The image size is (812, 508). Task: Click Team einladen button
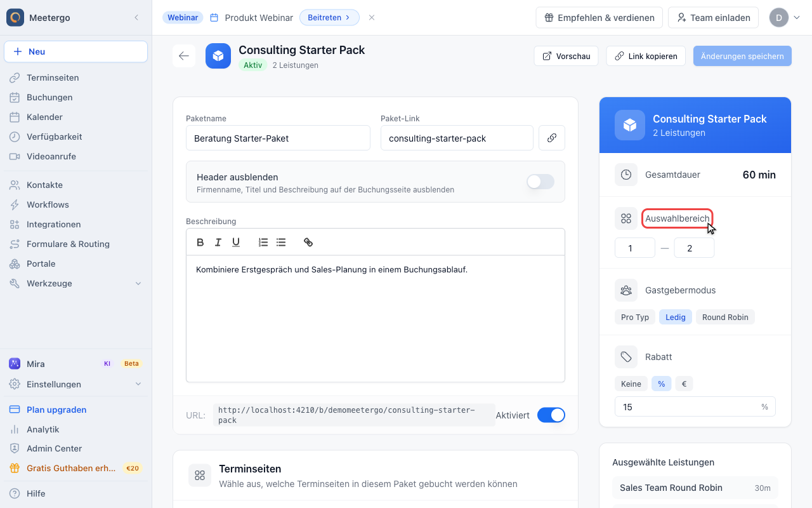(714, 18)
